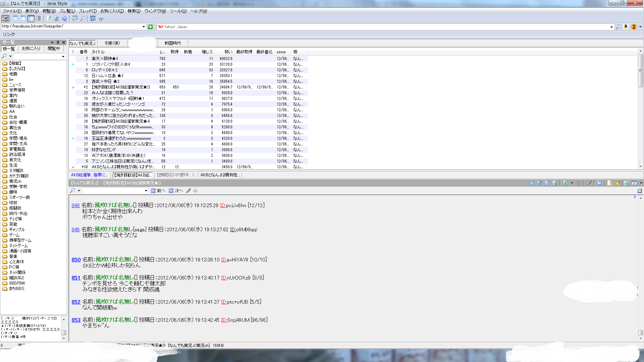Image resolution: width=644 pixels, height=362 pixels.
Task: Click the 次へ next button
Action: (176, 191)
